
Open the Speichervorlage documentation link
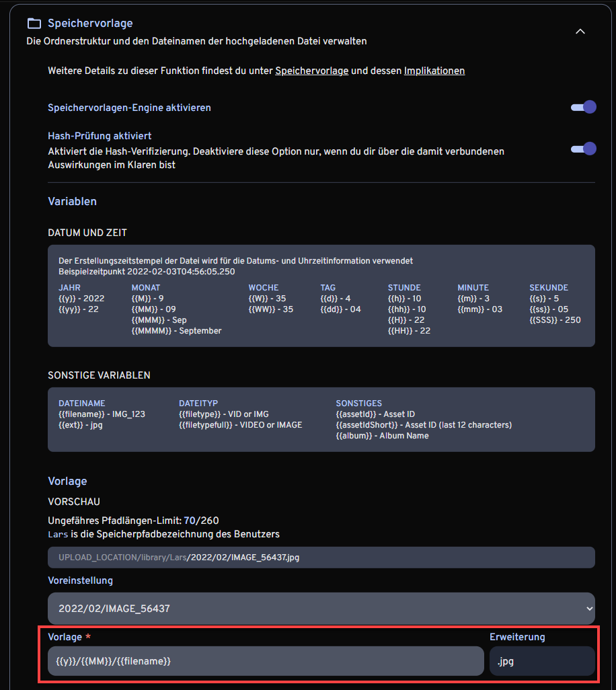[x=311, y=71]
